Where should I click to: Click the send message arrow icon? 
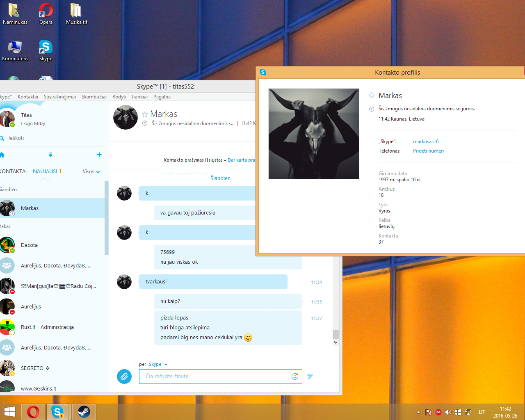(x=310, y=377)
